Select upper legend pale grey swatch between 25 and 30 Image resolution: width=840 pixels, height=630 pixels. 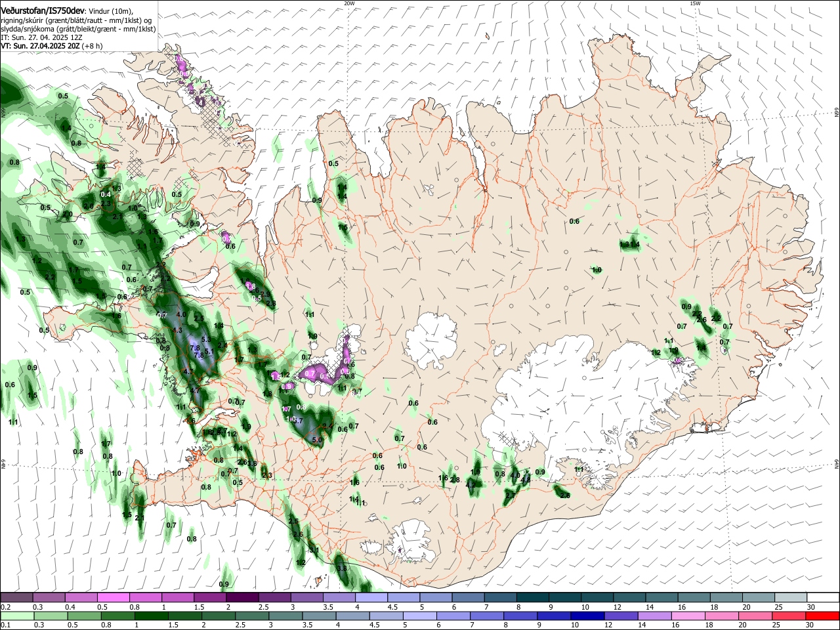tap(790, 597)
